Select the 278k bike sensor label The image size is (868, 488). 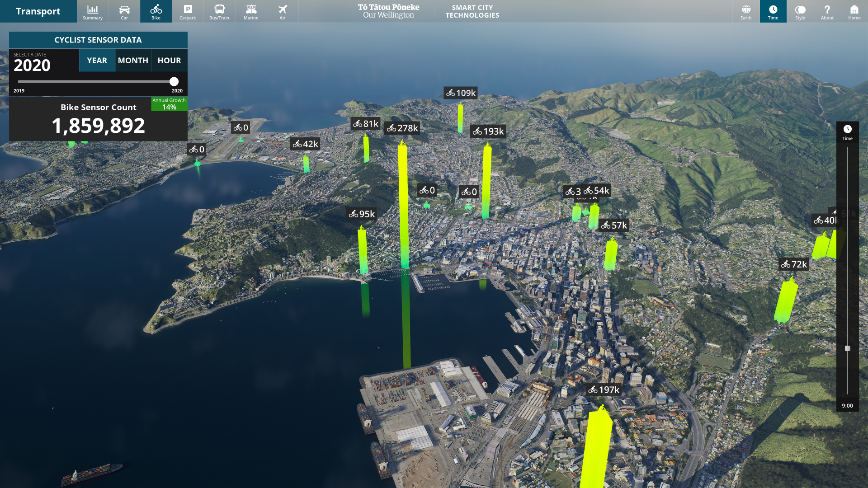tap(402, 128)
